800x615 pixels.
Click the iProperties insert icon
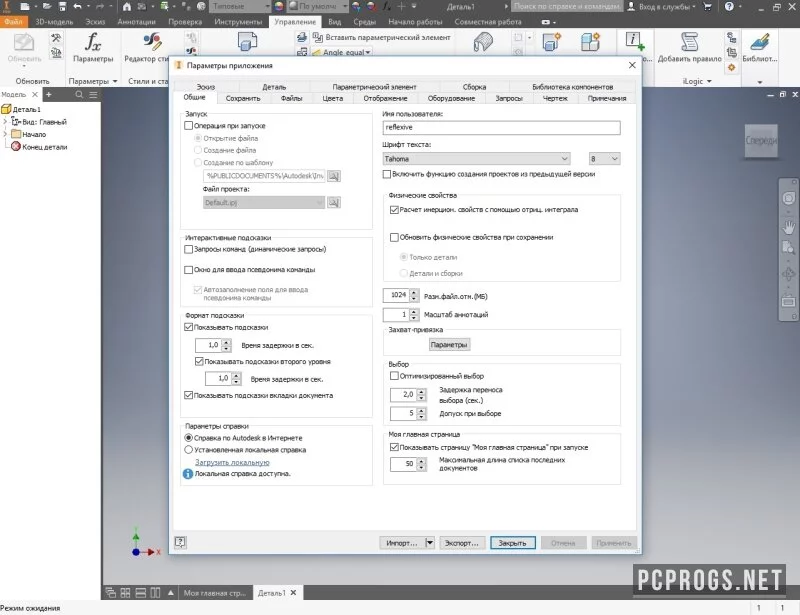pos(634,41)
